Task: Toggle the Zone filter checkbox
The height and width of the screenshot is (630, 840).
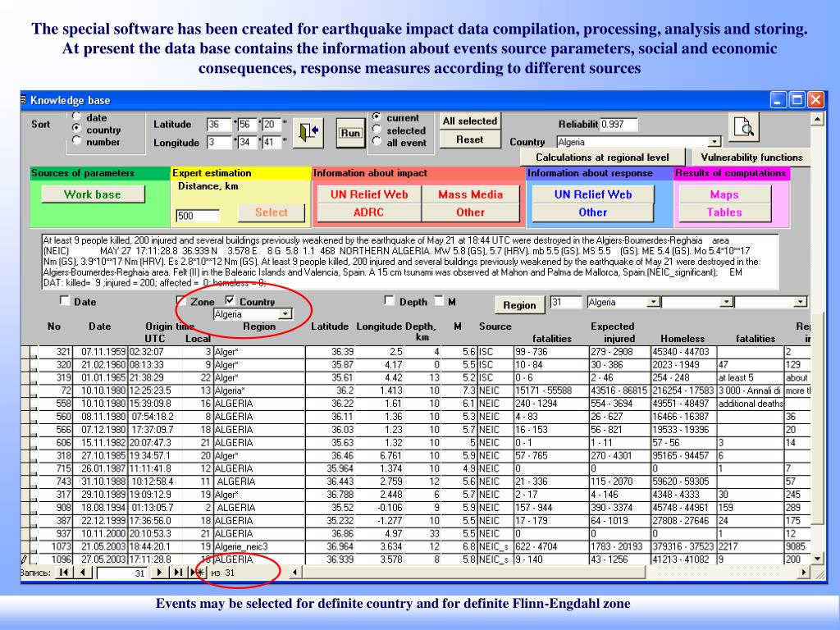Action: (x=181, y=300)
